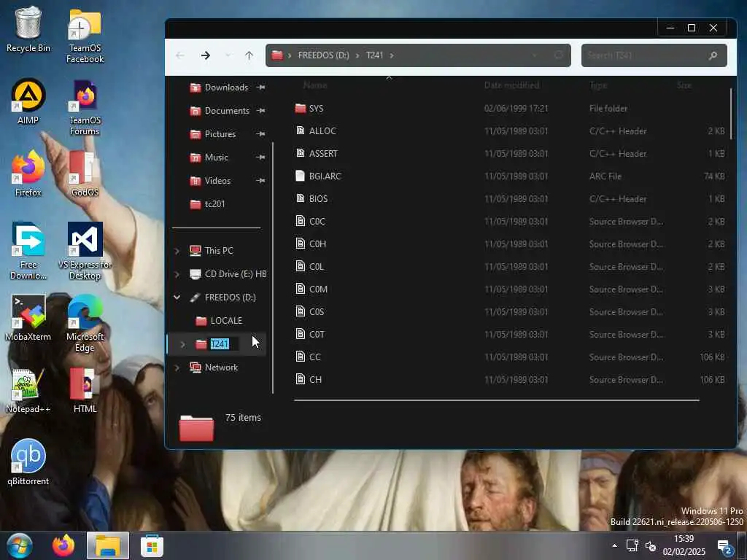This screenshot has width=747, height=560.
Task: Launch AIMP from the desktop
Action: tap(28, 101)
